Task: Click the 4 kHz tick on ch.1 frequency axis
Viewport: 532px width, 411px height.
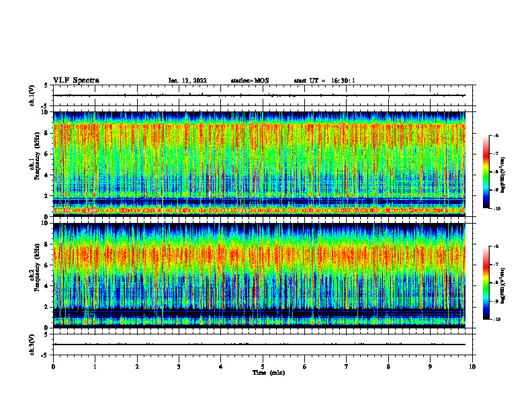Action: pyautogui.click(x=47, y=175)
